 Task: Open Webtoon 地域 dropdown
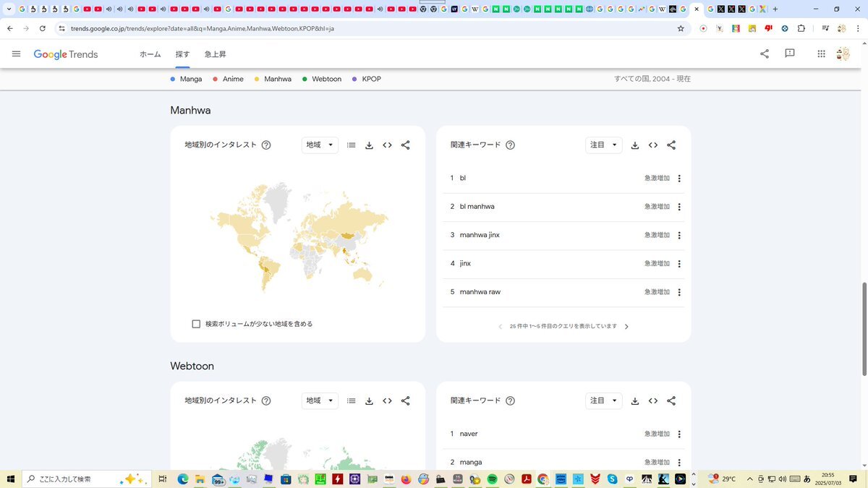click(320, 401)
